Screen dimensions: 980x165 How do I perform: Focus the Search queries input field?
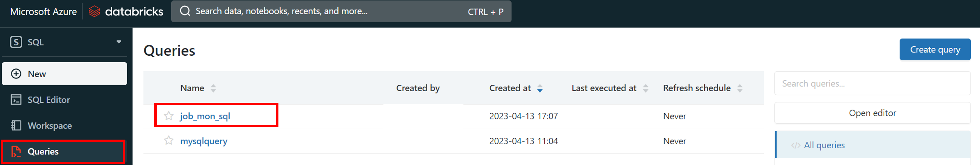[x=872, y=83]
